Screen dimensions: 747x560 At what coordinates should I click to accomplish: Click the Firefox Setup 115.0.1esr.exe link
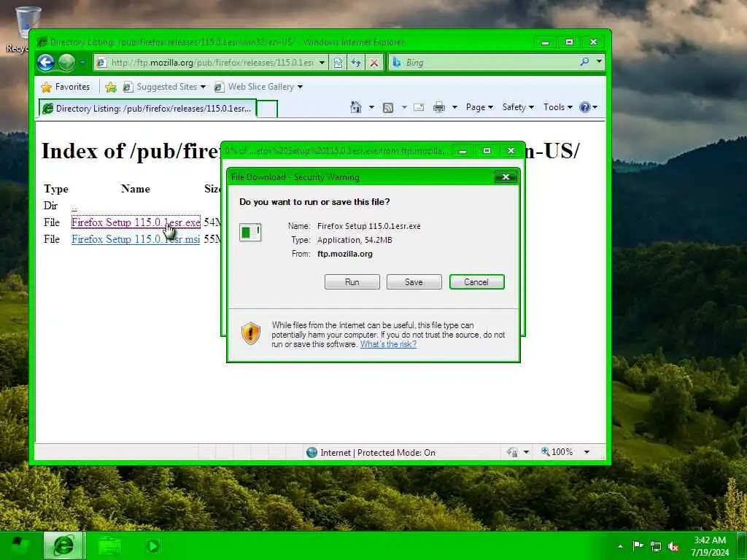136,222
